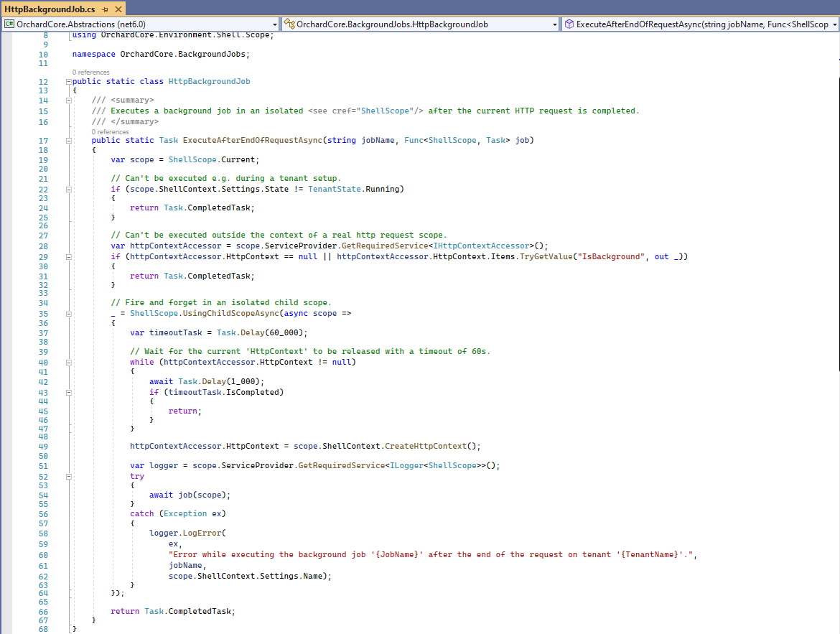Collapse the try block at line 52
This screenshot has height=634, width=840.
pyautogui.click(x=69, y=477)
